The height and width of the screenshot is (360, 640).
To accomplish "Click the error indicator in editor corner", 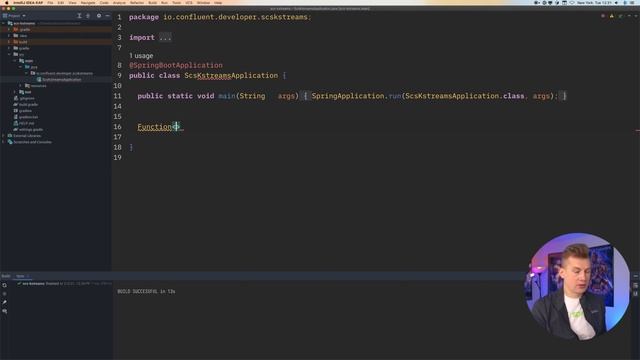I will tap(603, 16).
